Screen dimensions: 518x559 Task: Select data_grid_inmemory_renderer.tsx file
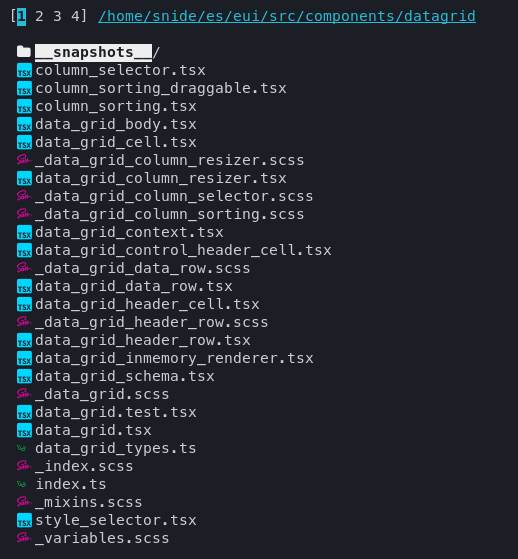(174, 358)
